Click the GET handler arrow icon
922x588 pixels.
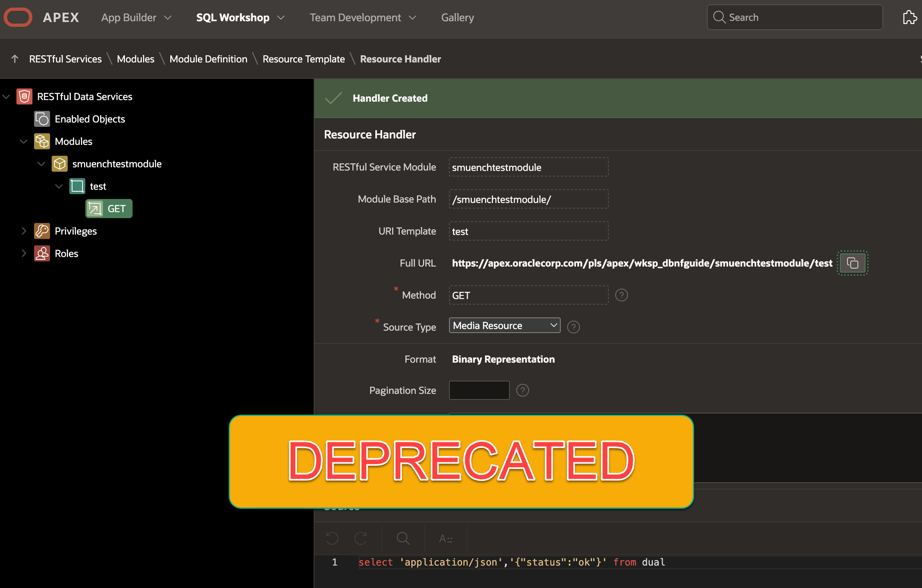[x=95, y=209]
